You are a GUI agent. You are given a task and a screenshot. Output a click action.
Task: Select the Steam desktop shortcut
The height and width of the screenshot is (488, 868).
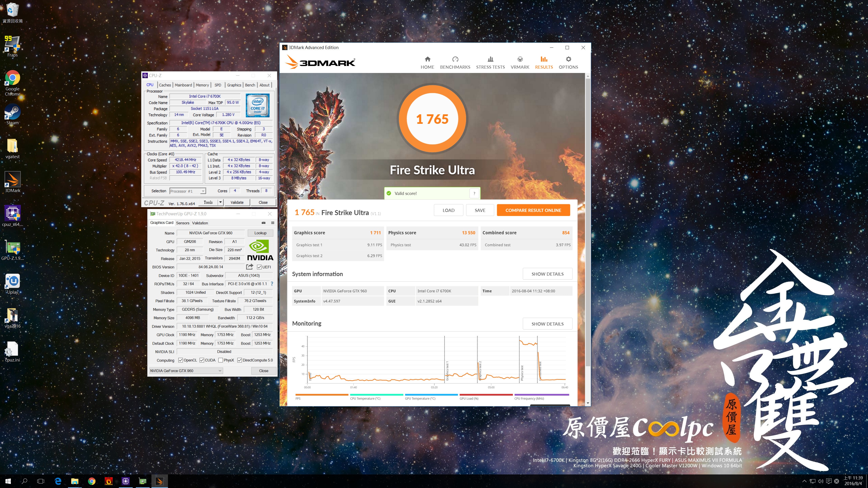12,115
